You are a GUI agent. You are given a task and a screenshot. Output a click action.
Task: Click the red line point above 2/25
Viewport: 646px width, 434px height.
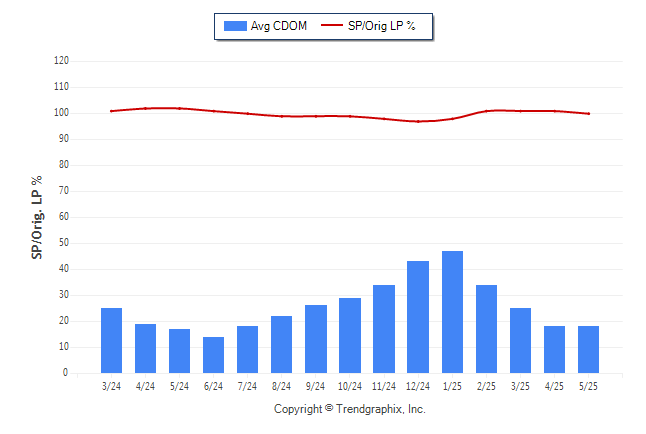[x=486, y=111]
